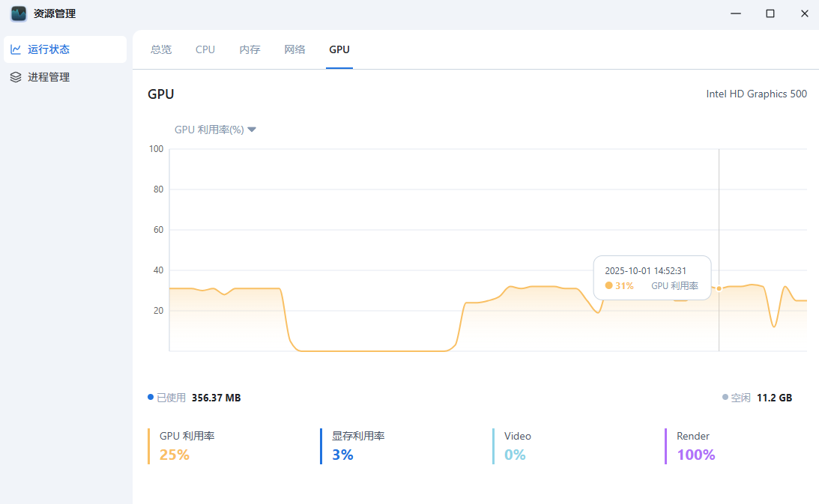Open the 网络 tab
The height and width of the screenshot is (504, 819).
[294, 49]
